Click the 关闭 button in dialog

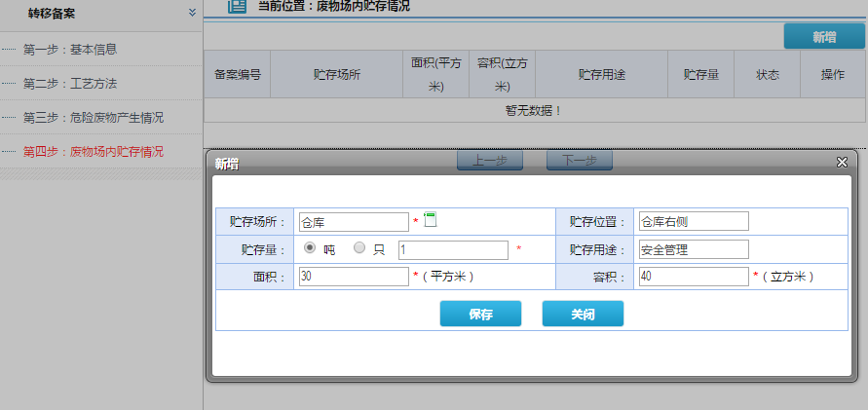pos(583,314)
